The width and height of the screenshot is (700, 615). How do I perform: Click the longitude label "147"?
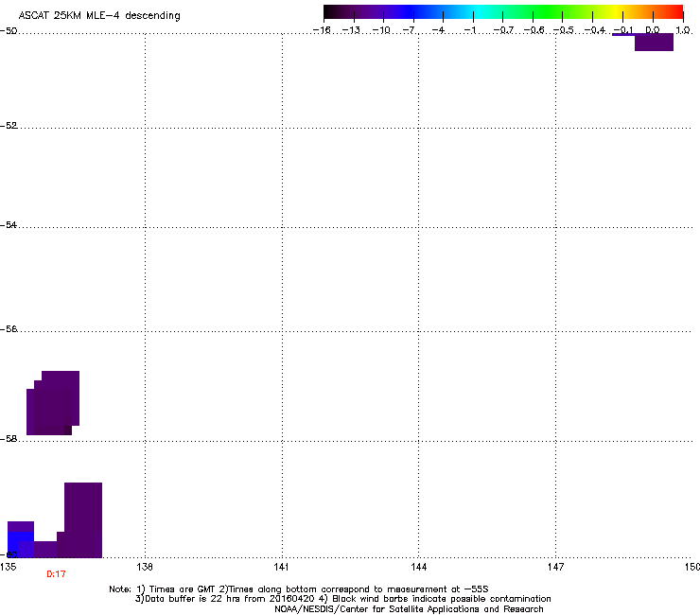(x=555, y=567)
